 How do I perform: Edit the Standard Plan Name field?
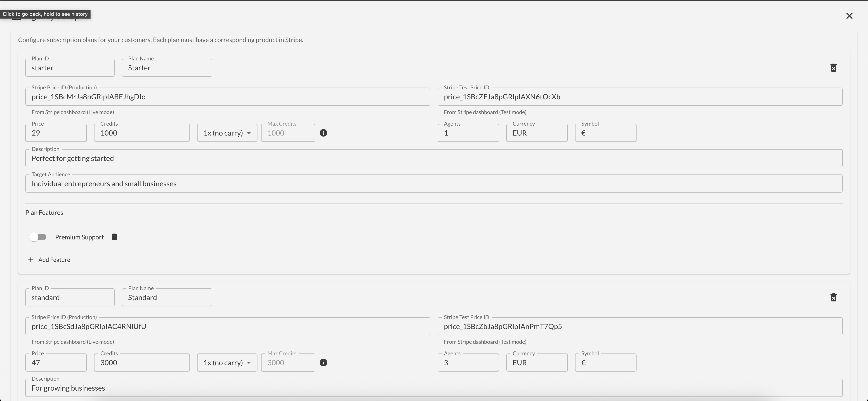(166, 297)
